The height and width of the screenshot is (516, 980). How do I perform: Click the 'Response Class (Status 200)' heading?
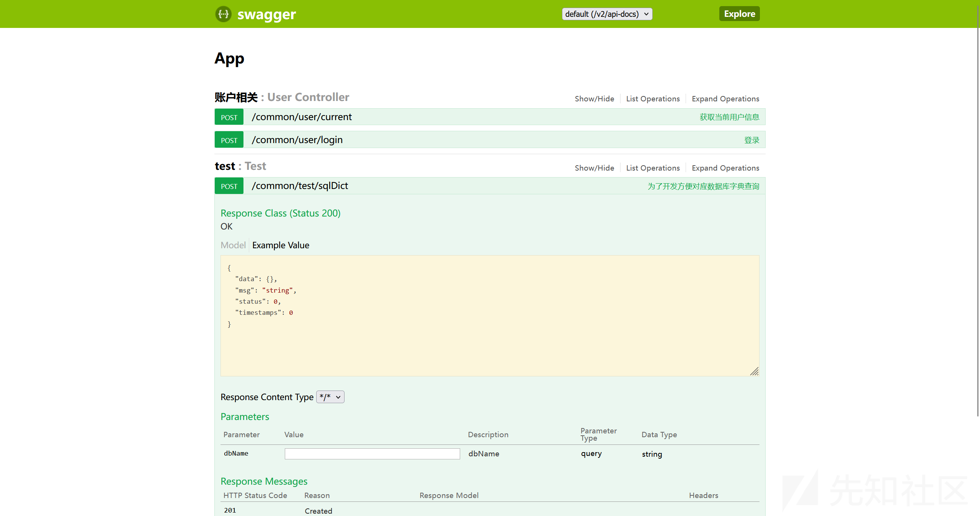pyautogui.click(x=281, y=213)
